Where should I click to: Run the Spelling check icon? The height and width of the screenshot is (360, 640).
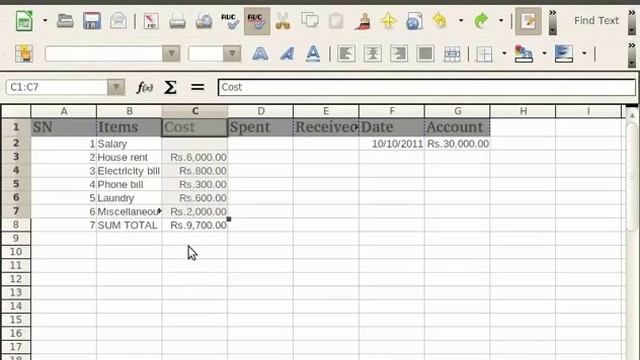pos(230,20)
